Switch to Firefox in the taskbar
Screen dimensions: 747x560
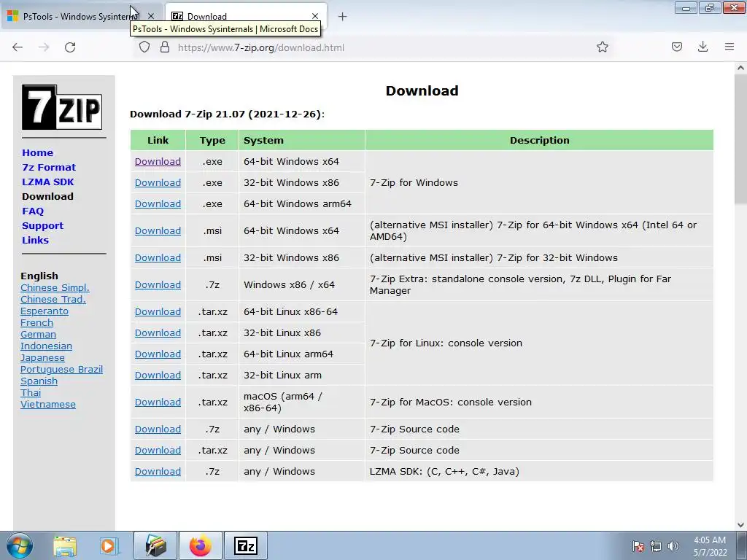point(201,545)
